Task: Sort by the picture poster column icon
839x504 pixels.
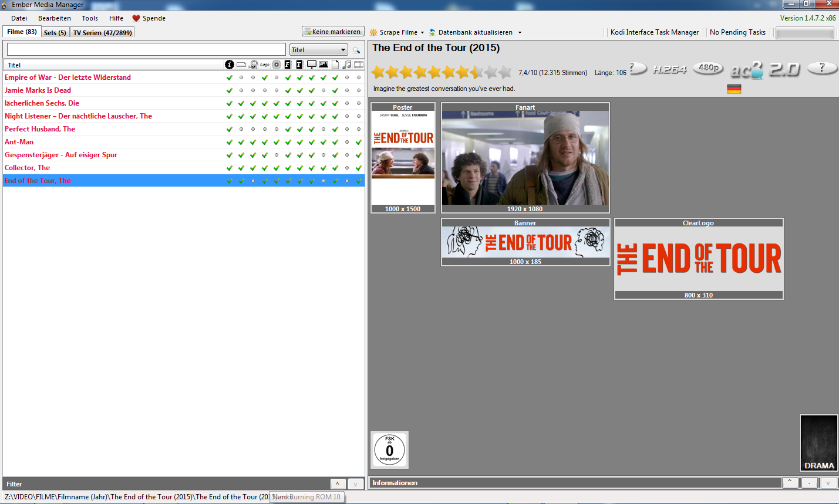Action: 324,65
